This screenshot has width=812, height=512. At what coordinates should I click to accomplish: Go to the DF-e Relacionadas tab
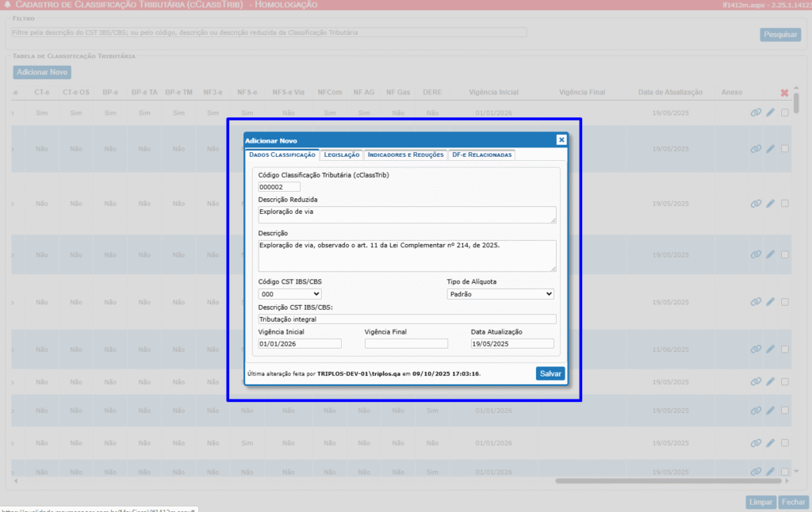pos(482,155)
